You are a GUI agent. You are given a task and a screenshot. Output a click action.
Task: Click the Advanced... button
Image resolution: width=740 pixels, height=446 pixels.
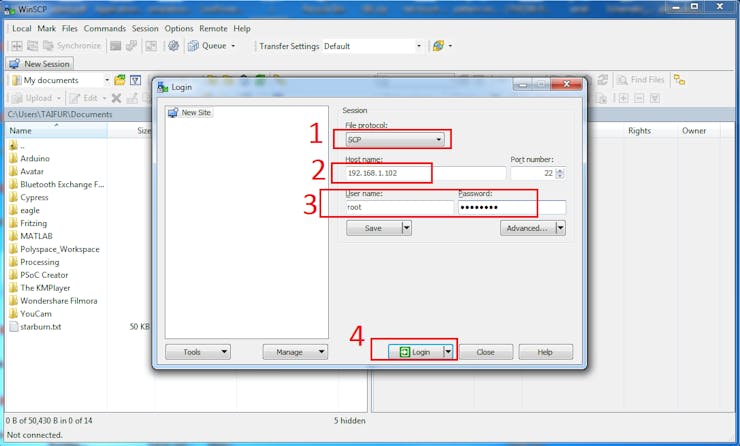pyautogui.click(x=528, y=228)
